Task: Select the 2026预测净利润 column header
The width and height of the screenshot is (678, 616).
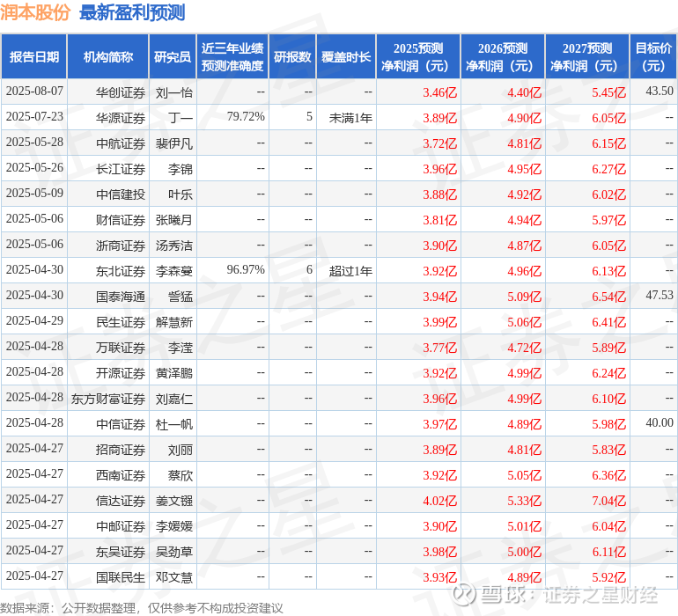Action: (x=503, y=56)
